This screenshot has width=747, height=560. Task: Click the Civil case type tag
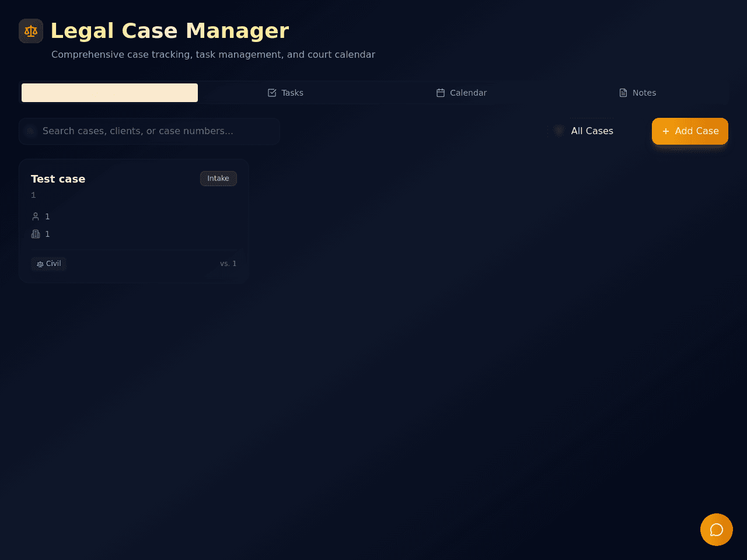pos(49,264)
